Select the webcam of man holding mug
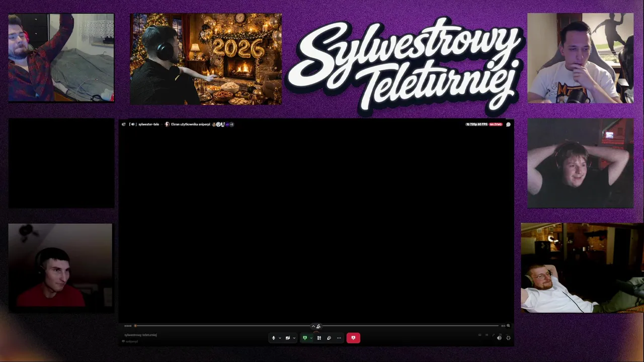 pyautogui.click(x=580, y=58)
